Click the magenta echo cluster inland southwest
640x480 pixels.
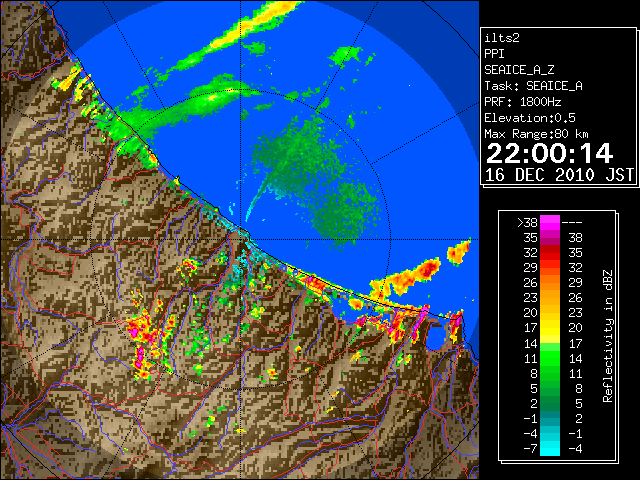click(x=141, y=333)
